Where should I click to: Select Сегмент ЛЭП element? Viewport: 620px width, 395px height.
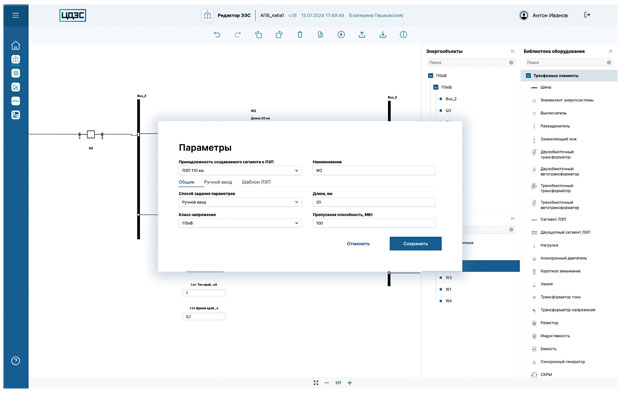pyautogui.click(x=553, y=219)
